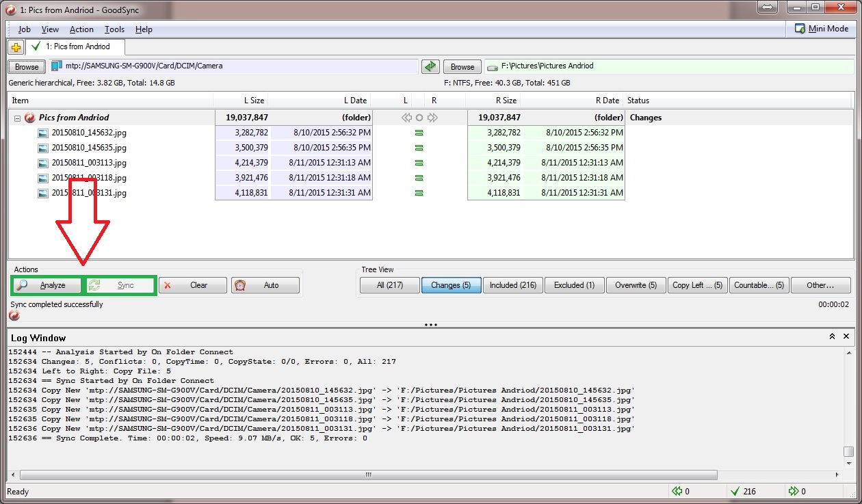Click the equal sign for 20150810_145635.jpg
The width and height of the screenshot is (862, 504).
419,148
